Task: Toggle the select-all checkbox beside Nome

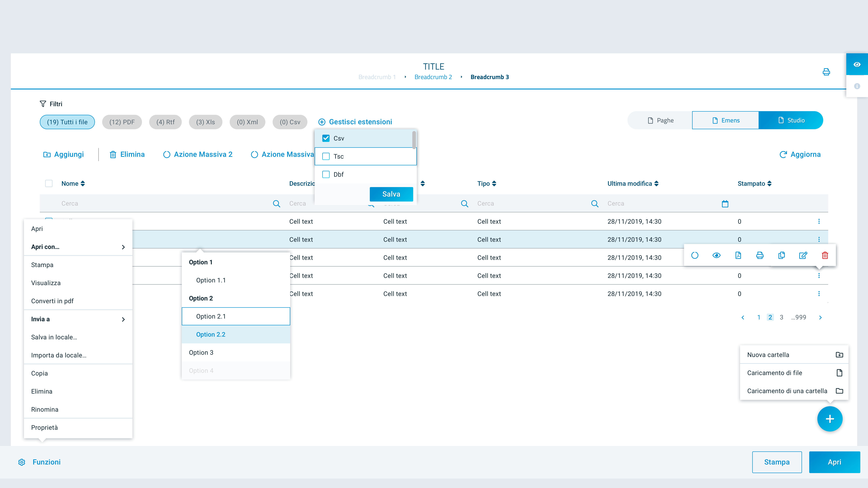Action: 49,184
